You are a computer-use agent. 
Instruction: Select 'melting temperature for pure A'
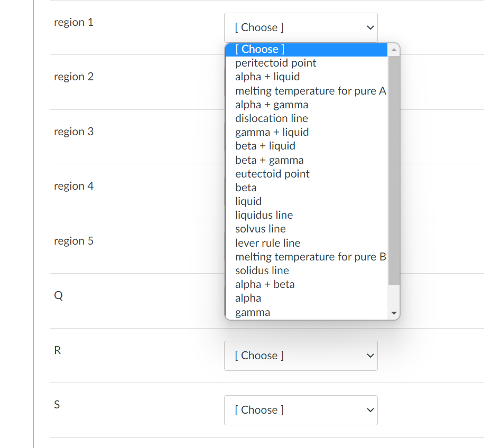coord(307,91)
